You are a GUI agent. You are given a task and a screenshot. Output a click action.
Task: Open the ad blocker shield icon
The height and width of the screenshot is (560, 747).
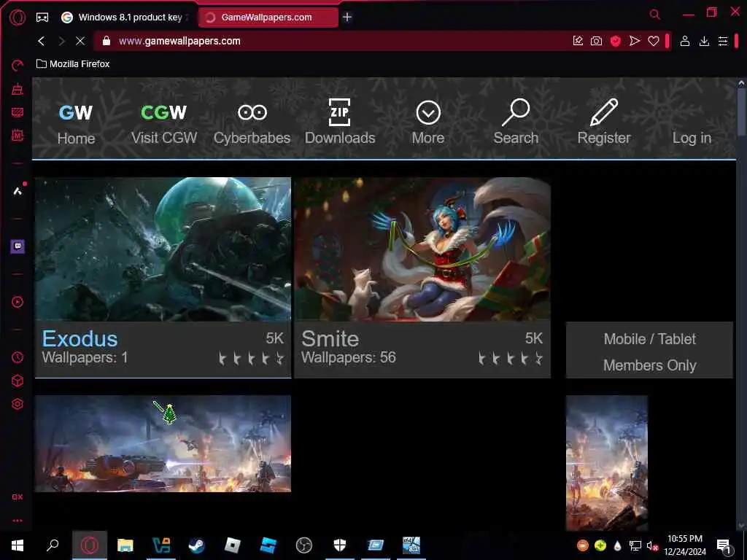pyautogui.click(x=616, y=42)
